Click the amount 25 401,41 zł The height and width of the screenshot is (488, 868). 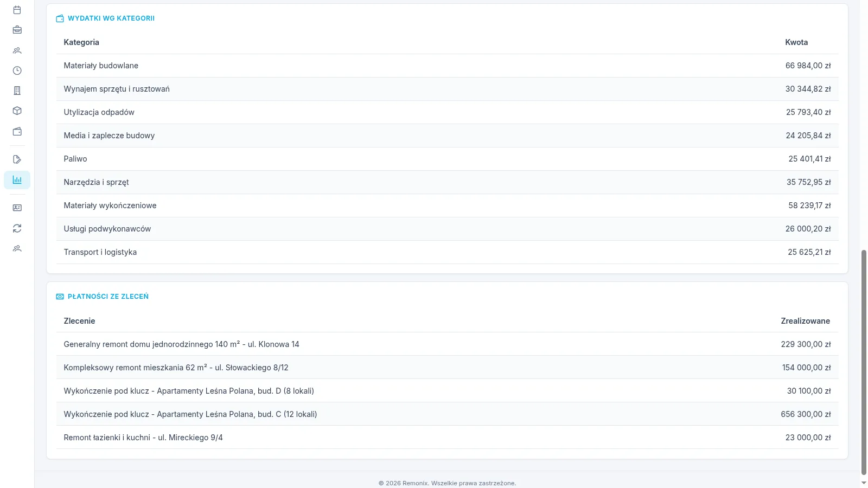809,159
